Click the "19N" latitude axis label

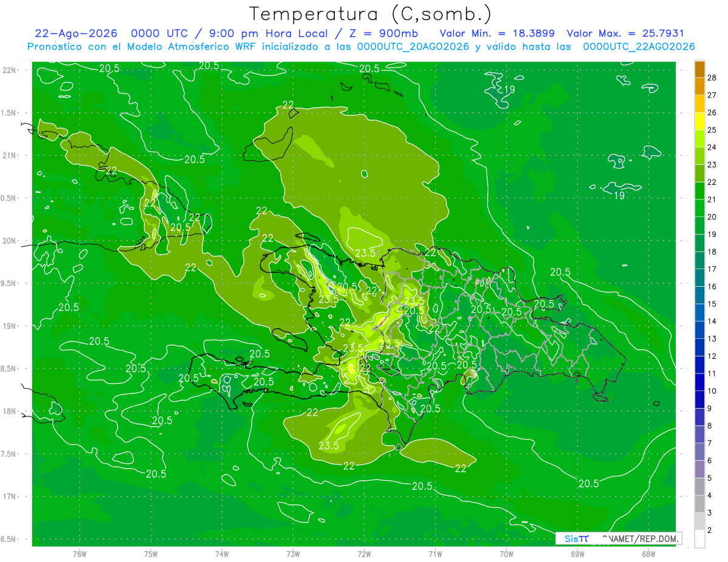point(8,326)
